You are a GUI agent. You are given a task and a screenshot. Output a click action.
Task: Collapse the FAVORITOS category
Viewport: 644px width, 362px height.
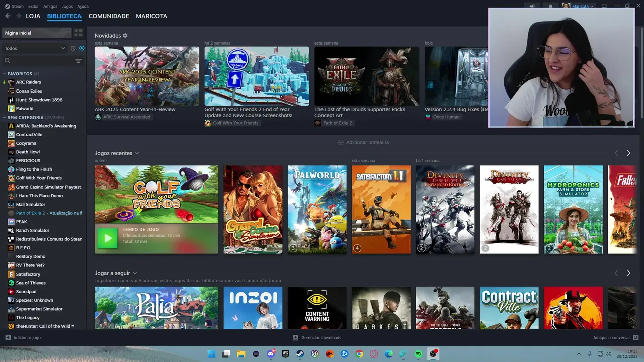pyautogui.click(x=5, y=74)
